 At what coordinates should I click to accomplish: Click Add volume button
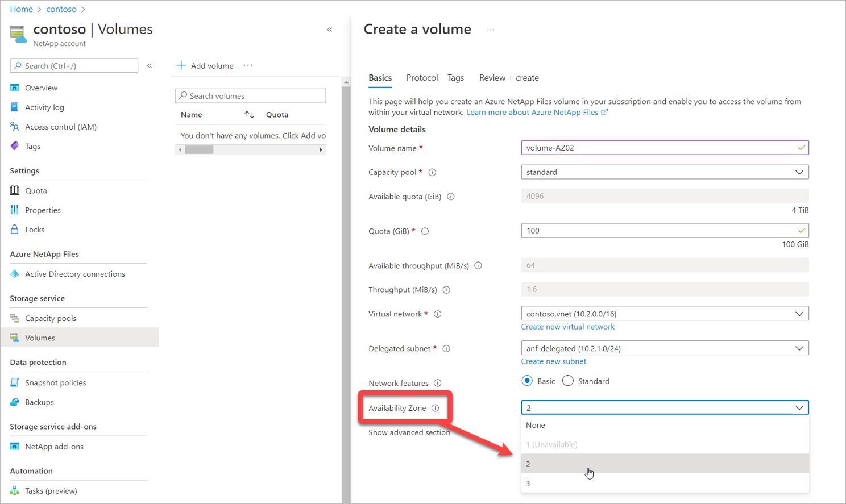[205, 66]
